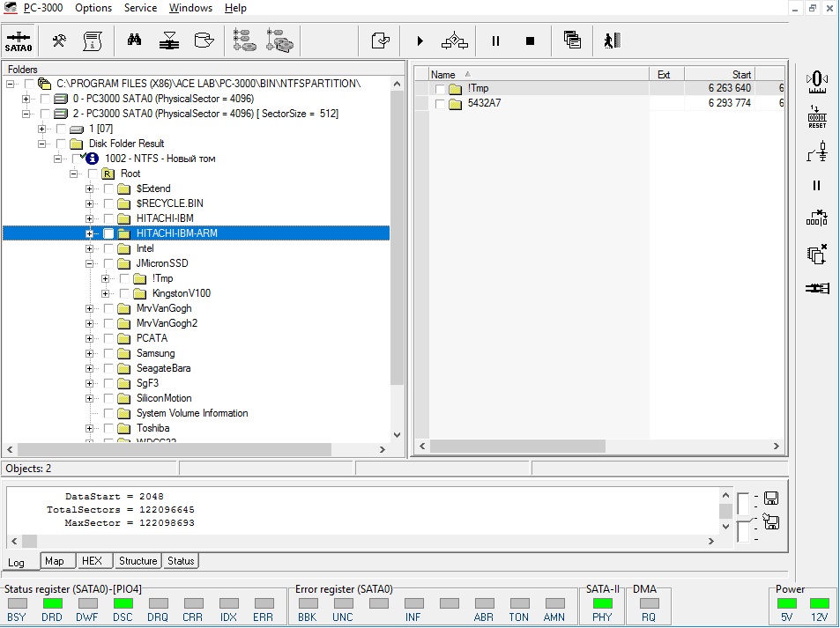This screenshot has height=628, width=840.
Task: Expand the KingstonV100 subfolder
Action: pos(106,293)
